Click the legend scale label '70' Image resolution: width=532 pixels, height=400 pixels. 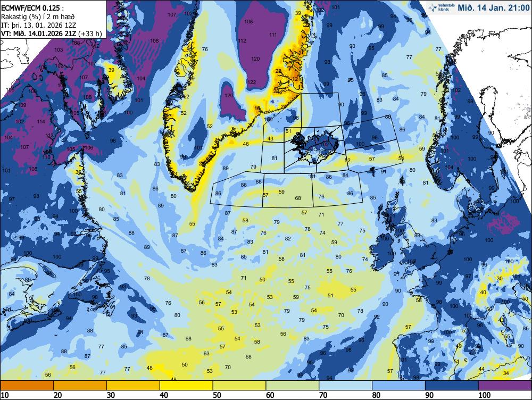coord(323,395)
